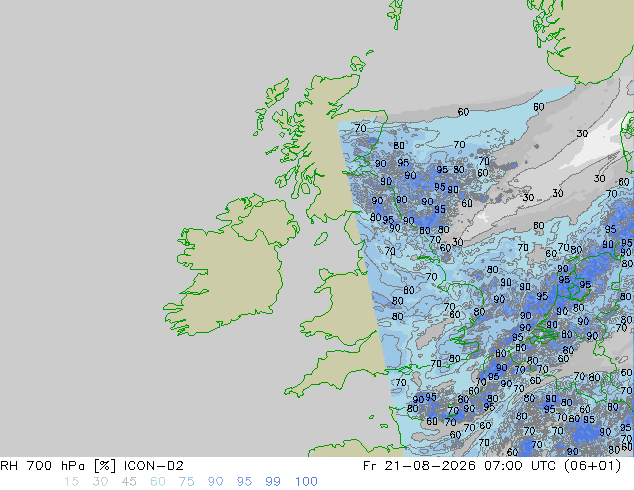Image resolution: width=634 pixels, height=490 pixels.
Task: Click the light blue 60 legend value
Action: pyautogui.click(x=158, y=482)
